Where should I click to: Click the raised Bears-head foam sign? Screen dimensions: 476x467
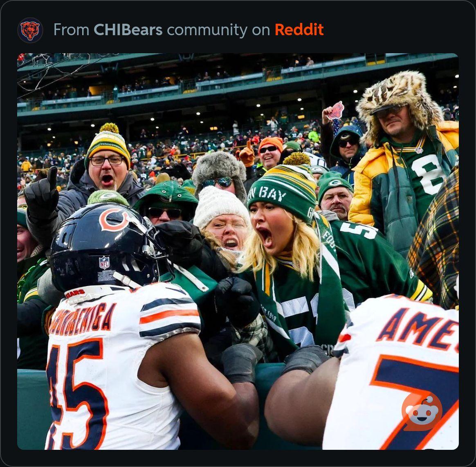pos(335,111)
